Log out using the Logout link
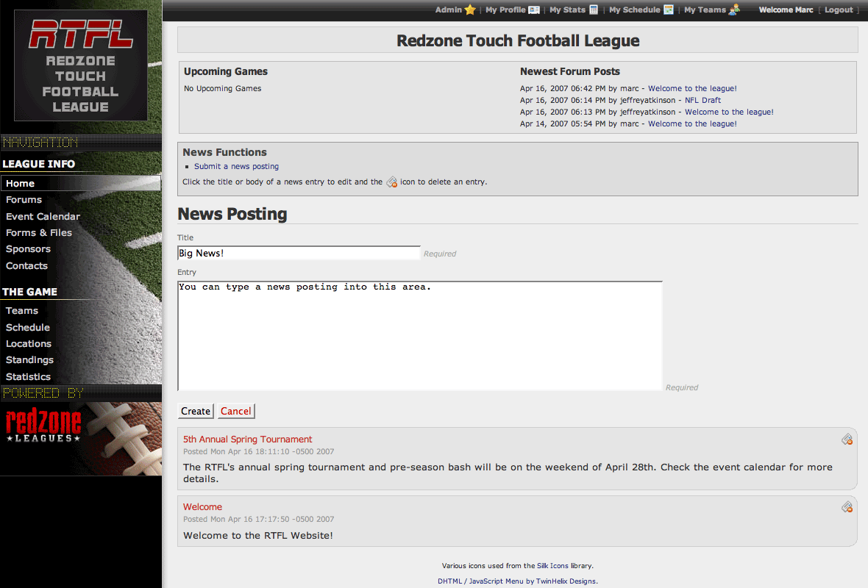868x588 pixels. [839, 10]
